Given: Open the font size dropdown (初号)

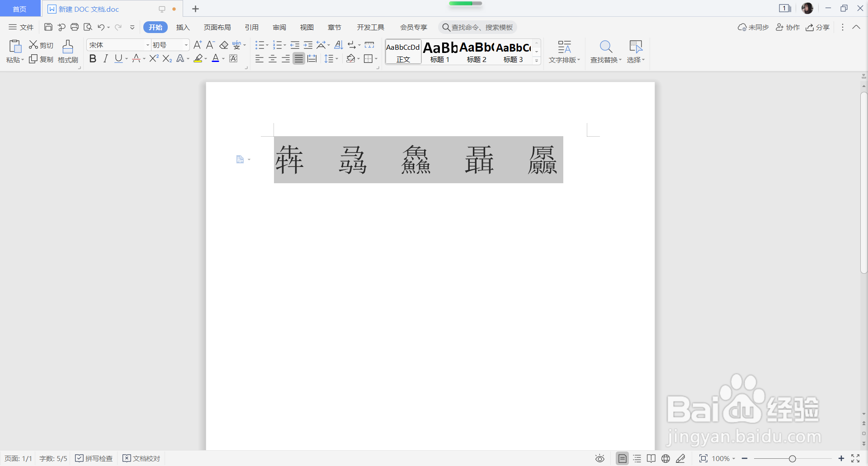Looking at the screenshot, I should click(186, 45).
